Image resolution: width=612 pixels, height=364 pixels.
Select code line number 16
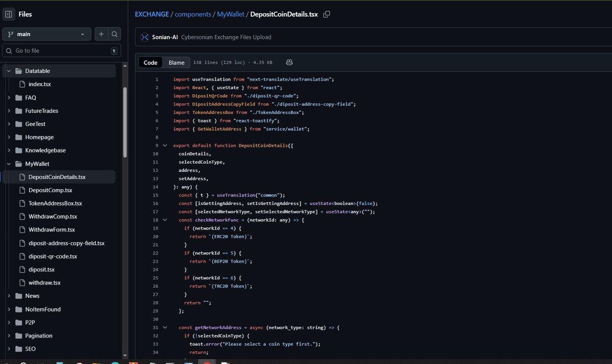pos(156,203)
